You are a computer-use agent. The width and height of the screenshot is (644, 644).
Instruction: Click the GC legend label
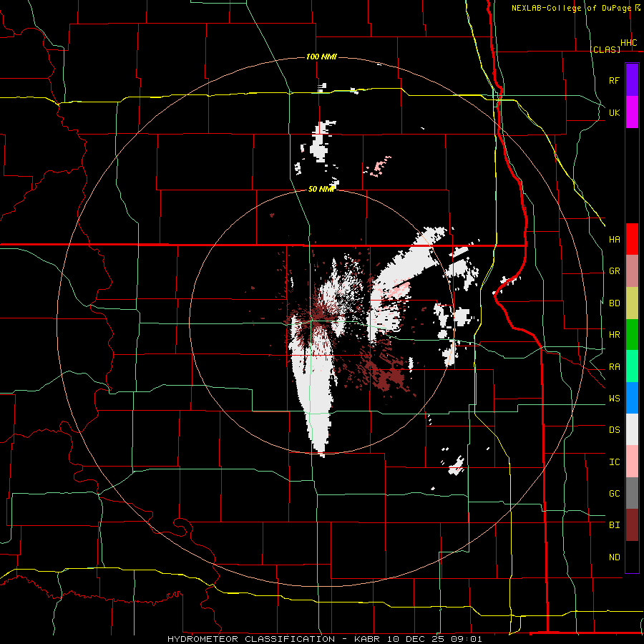(614, 494)
